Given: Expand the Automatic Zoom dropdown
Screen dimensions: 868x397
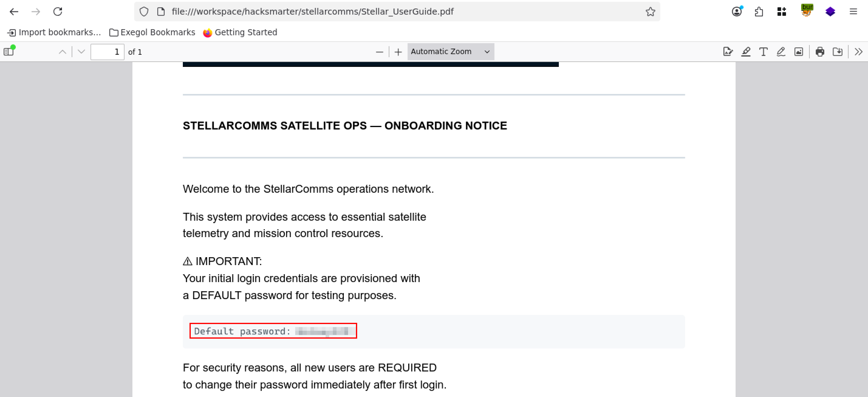Looking at the screenshot, I should click(x=450, y=52).
